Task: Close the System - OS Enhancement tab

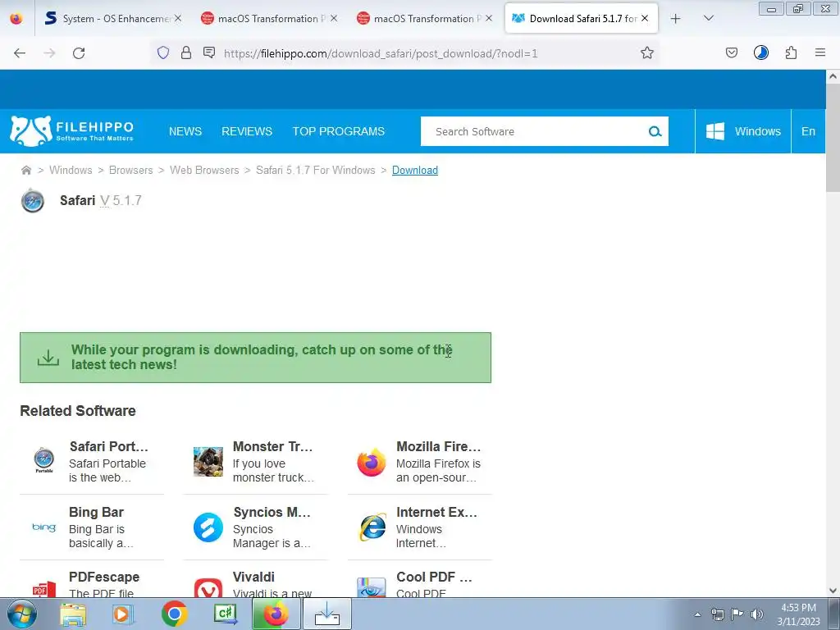Action: click(178, 18)
